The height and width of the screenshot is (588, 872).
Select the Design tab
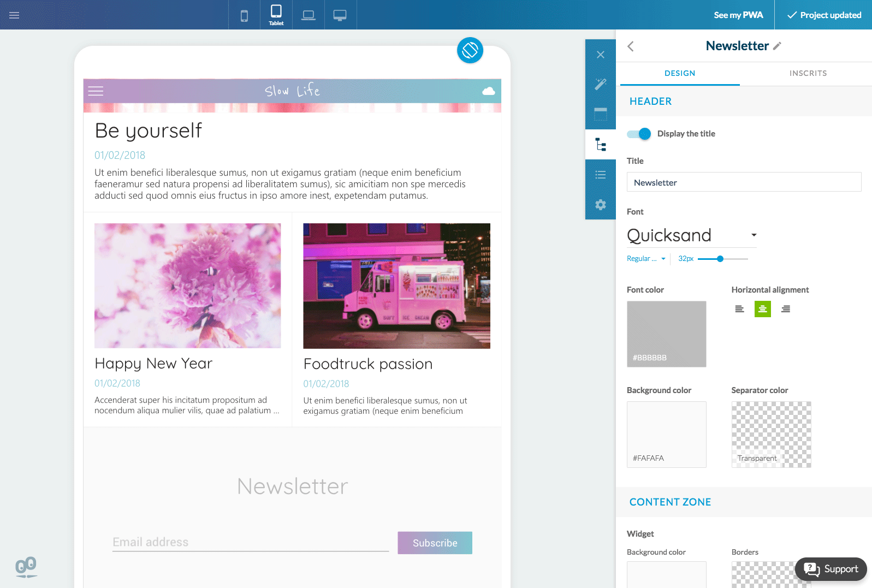pyautogui.click(x=680, y=73)
